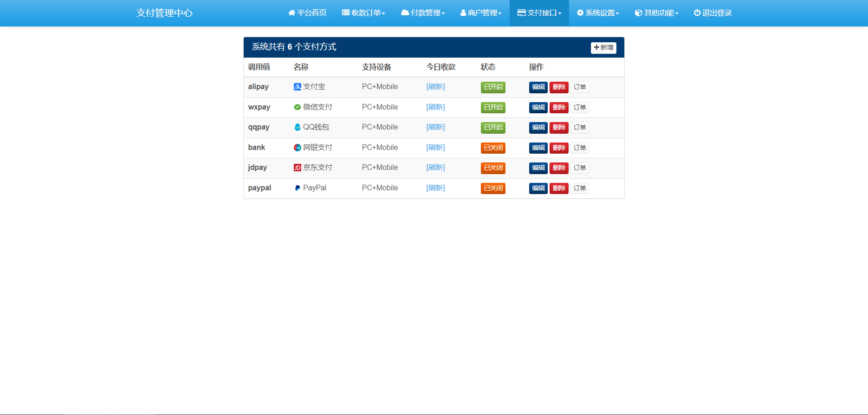The width and height of the screenshot is (868, 415).
Task: Edit the alipay payment method
Action: tap(538, 87)
